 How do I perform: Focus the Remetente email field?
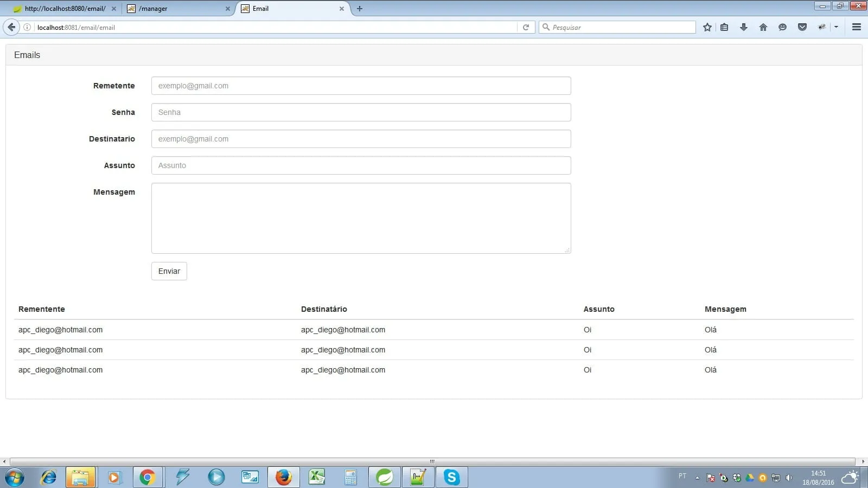[x=361, y=86]
